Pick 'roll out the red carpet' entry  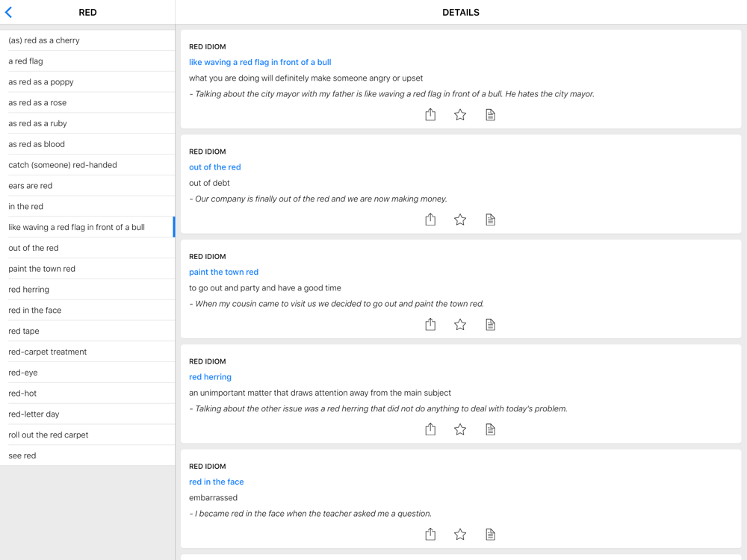coord(49,435)
